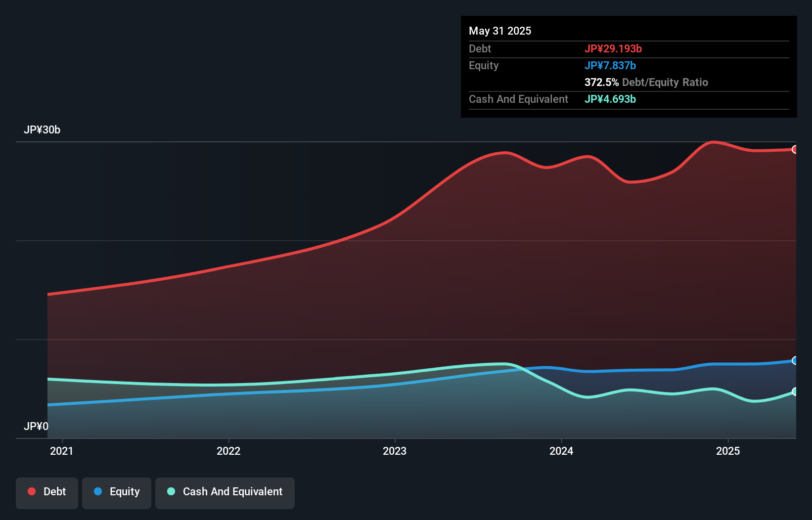Click the JP¥0 axis label

pyautogui.click(x=36, y=426)
